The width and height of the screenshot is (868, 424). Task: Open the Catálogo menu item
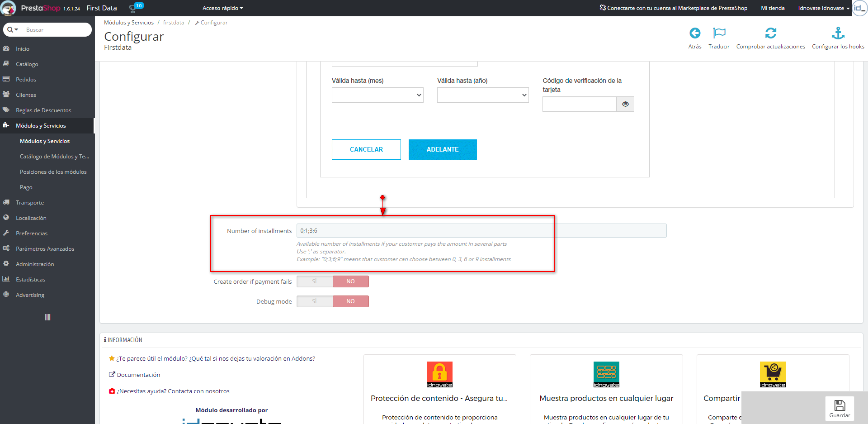click(27, 64)
